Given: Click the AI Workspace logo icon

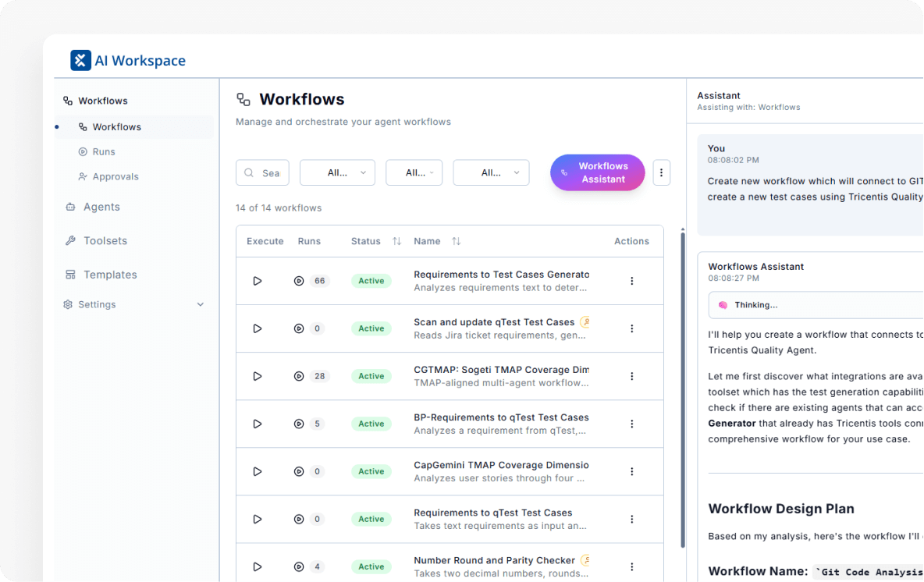Looking at the screenshot, I should (x=80, y=61).
